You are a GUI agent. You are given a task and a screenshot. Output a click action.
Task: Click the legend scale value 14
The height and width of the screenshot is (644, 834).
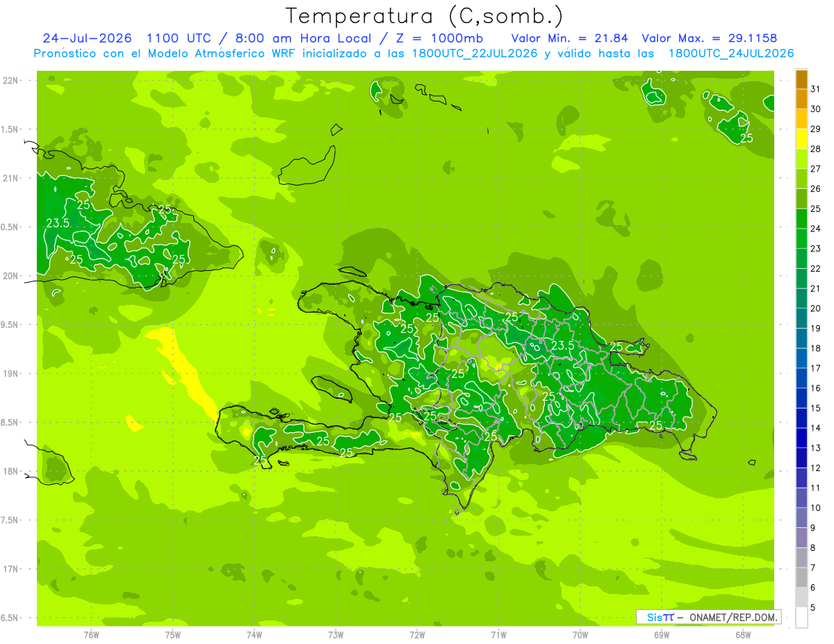816,428
